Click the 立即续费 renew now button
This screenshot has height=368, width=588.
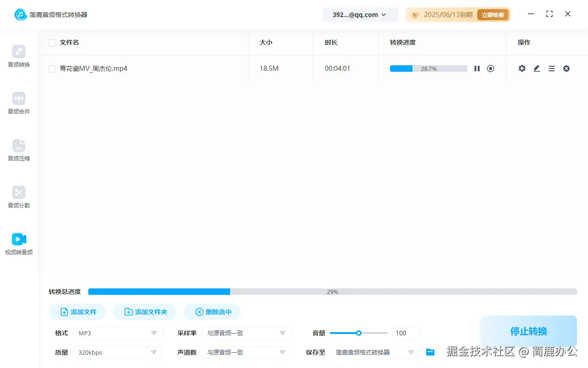(493, 15)
